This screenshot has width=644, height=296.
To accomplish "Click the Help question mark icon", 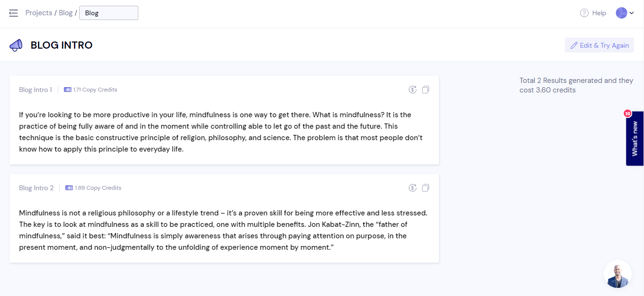I will (x=584, y=13).
